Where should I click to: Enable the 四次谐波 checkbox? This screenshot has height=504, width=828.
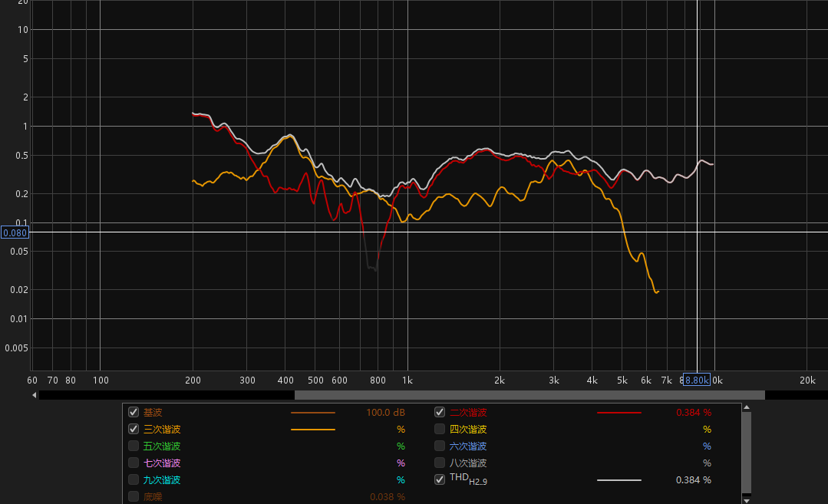pyautogui.click(x=440, y=429)
